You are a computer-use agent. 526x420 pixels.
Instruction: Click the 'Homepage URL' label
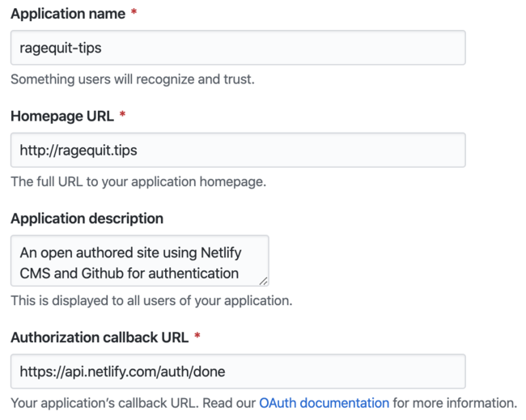click(62, 116)
